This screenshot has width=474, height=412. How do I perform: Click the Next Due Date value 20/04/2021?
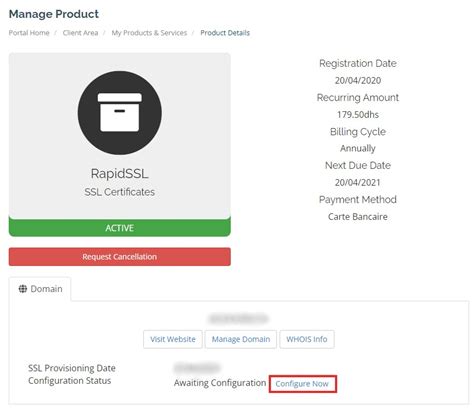point(358,182)
